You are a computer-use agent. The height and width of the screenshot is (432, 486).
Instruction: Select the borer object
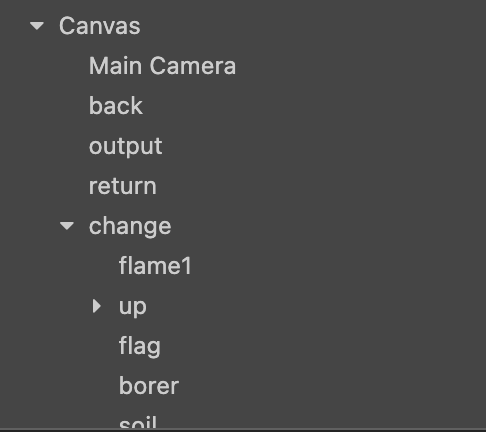149,386
